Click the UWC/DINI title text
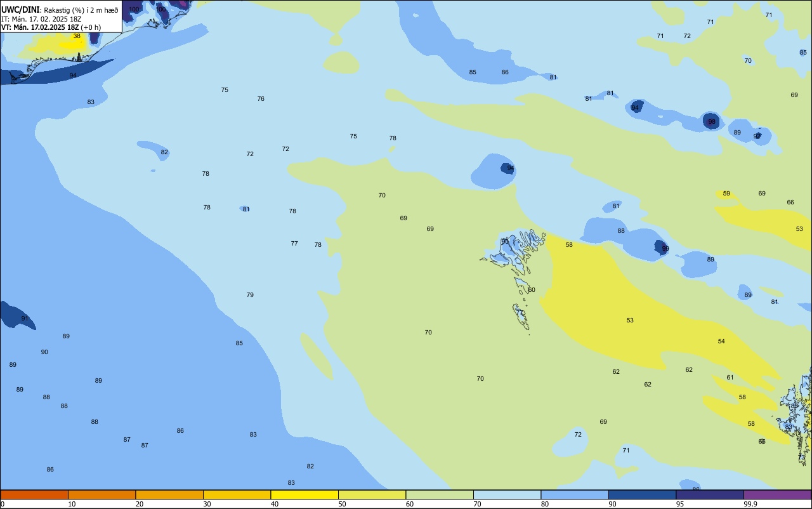Image resolution: width=812 pixels, height=509 pixels. point(20,10)
